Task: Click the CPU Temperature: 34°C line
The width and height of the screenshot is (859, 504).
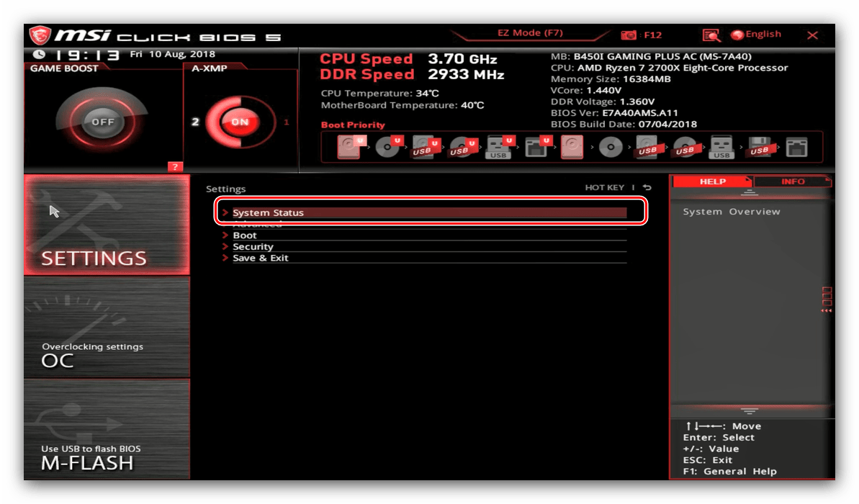Action: (x=379, y=93)
